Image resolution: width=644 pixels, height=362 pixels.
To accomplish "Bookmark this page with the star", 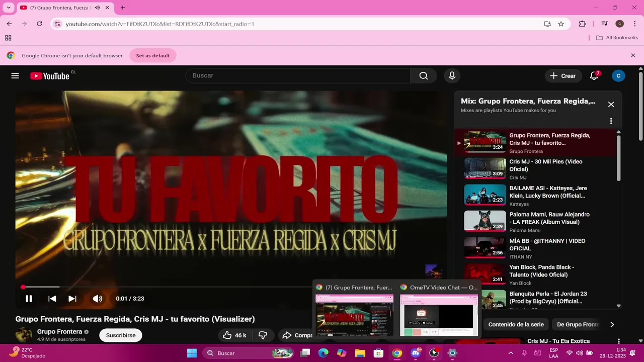I will pos(561,24).
